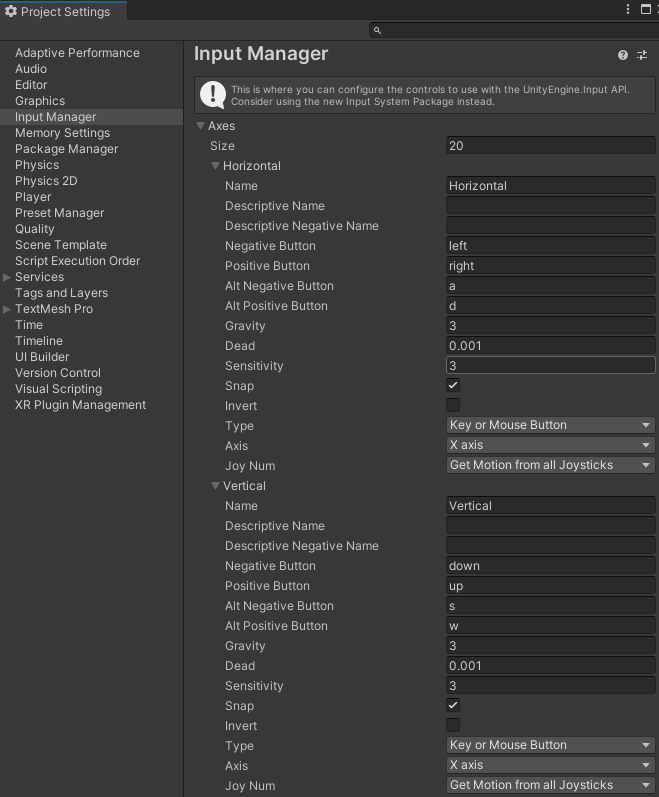Click the Vertical Name field
Screen dimensions: 659x797
(x=550, y=506)
